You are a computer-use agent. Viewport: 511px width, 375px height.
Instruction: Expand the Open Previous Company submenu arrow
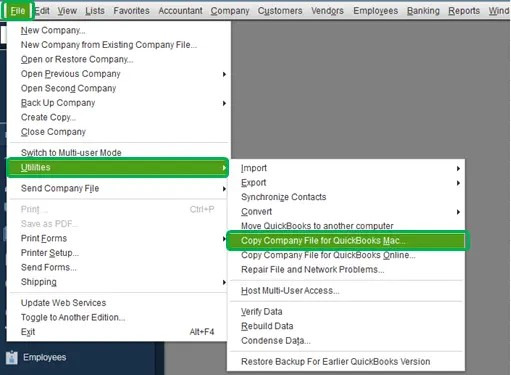point(224,74)
